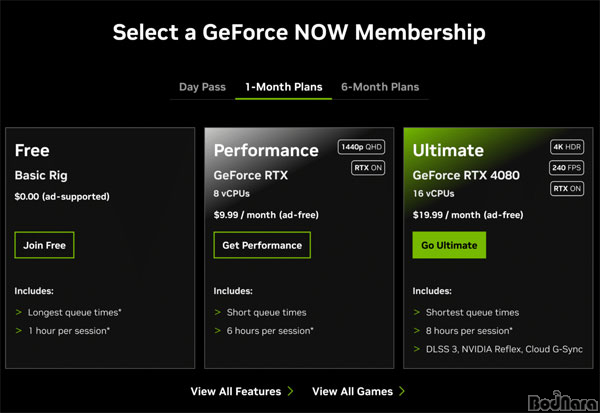Click the green Go Ultimate button
The height and width of the screenshot is (413, 600).
point(449,245)
